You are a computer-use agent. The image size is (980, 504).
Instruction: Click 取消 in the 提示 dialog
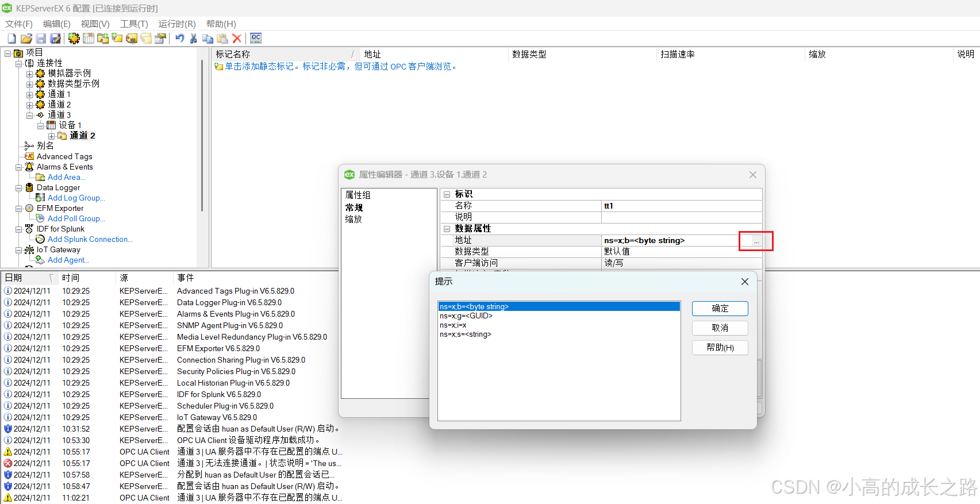(720, 328)
